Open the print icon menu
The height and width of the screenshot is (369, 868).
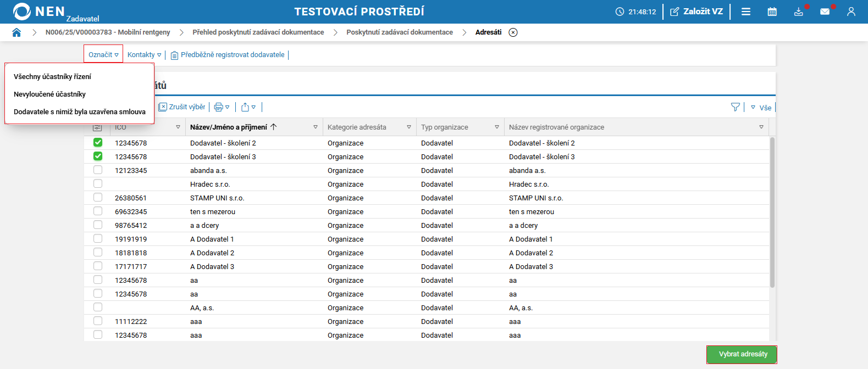(222, 107)
